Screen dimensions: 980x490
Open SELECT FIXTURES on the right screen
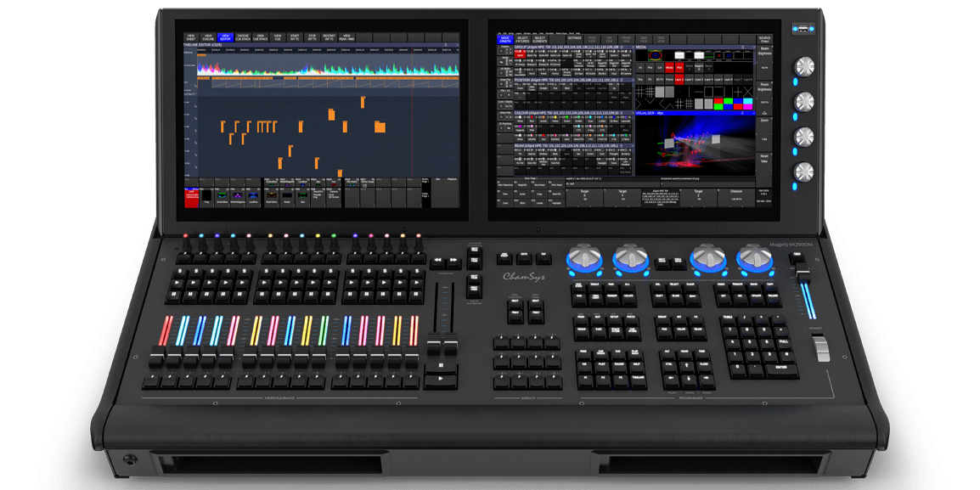521,38
